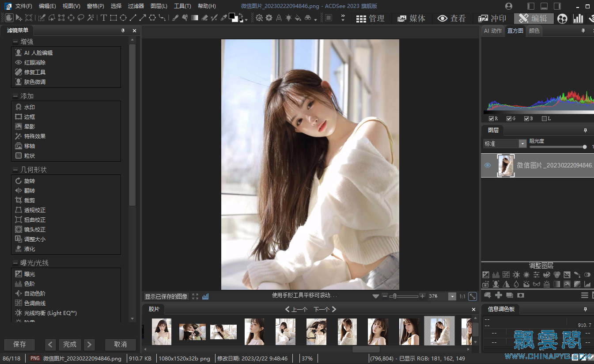Select the Gradient tool
Screen dimensions: 594x364
click(x=195, y=18)
